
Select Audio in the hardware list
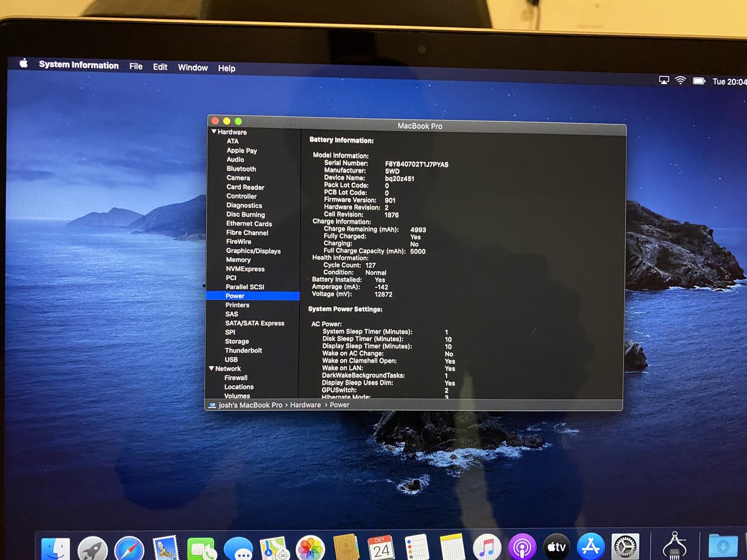(x=235, y=160)
